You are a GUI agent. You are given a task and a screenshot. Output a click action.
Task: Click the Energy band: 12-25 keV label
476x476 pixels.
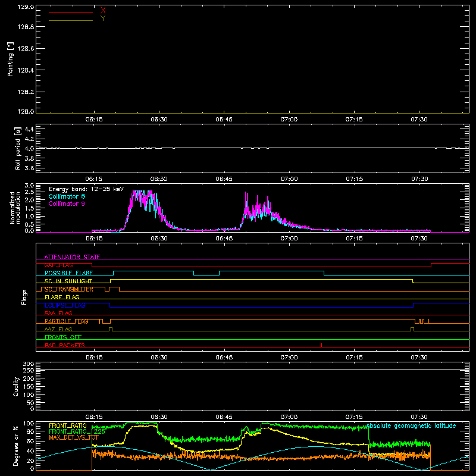click(86, 189)
